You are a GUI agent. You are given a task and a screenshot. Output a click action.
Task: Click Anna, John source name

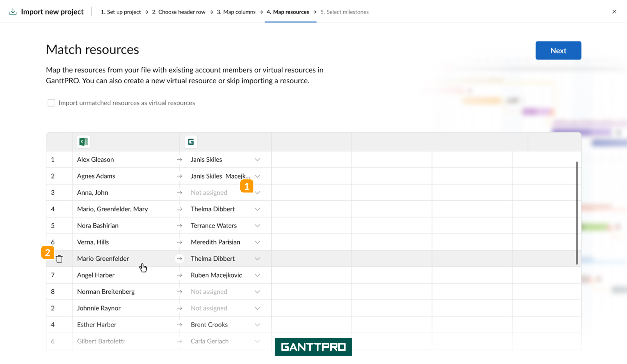[93, 193]
